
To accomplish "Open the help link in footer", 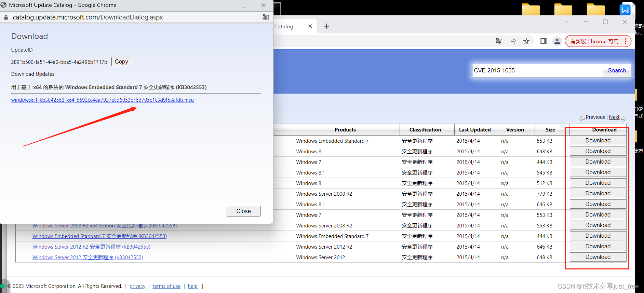I will (193, 286).
